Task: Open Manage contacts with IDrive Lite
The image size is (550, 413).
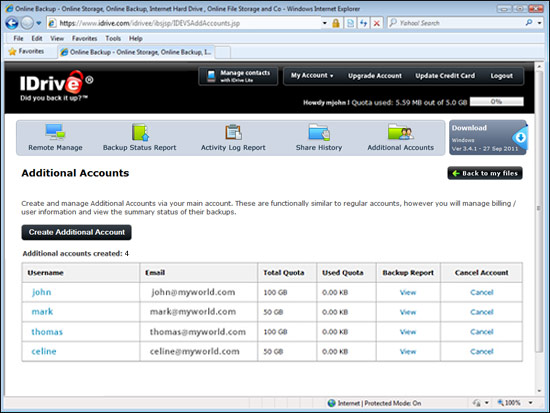Action: 239,76
